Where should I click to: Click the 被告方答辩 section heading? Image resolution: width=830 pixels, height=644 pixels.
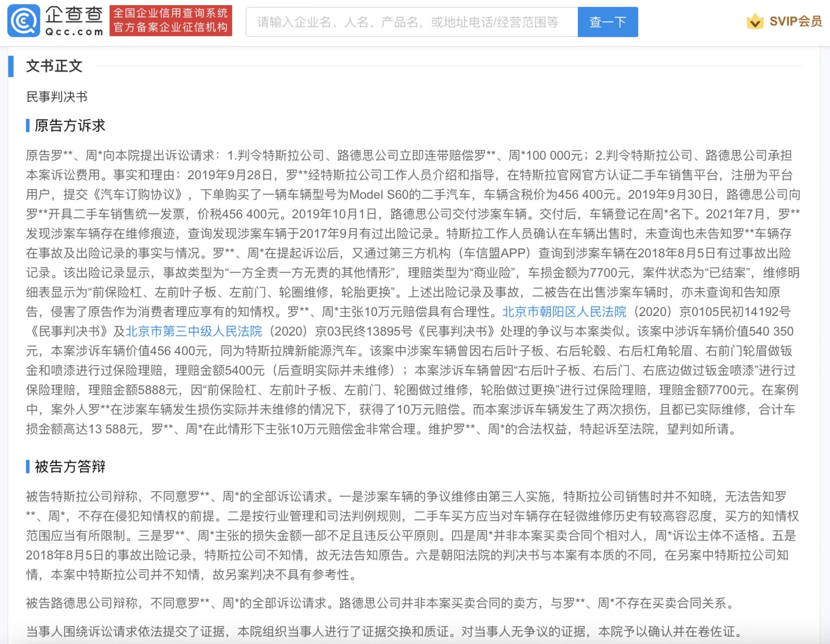(70, 466)
